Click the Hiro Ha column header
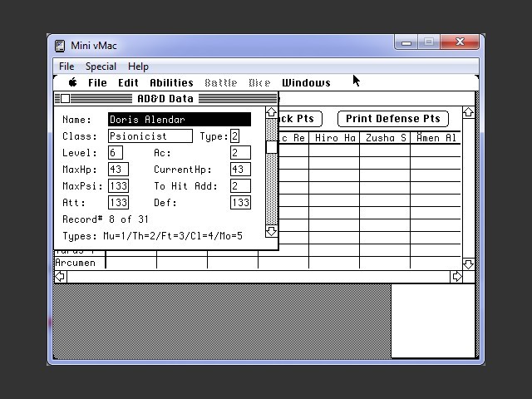Screen dimensions: 532x399 coord(334,138)
